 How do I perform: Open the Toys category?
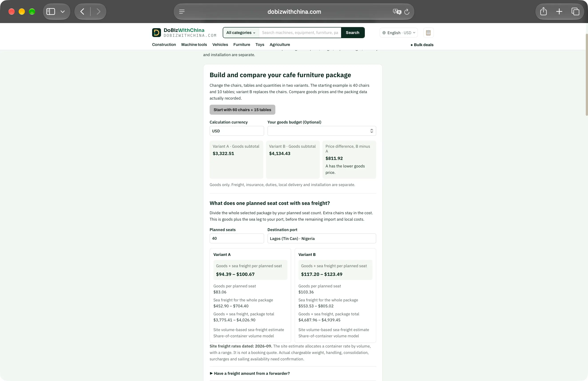click(x=260, y=44)
